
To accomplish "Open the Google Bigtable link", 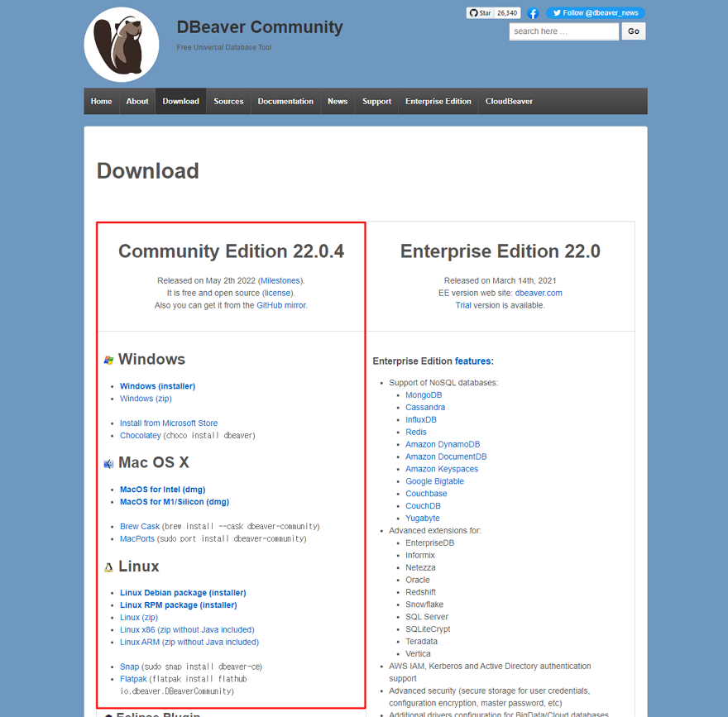I will (x=434, y=481).
